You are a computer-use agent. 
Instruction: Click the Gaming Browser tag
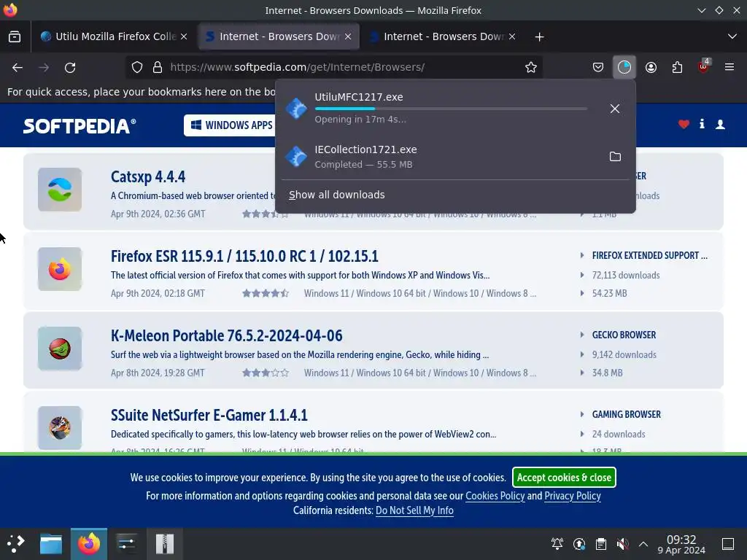click(x=627, y=415)
